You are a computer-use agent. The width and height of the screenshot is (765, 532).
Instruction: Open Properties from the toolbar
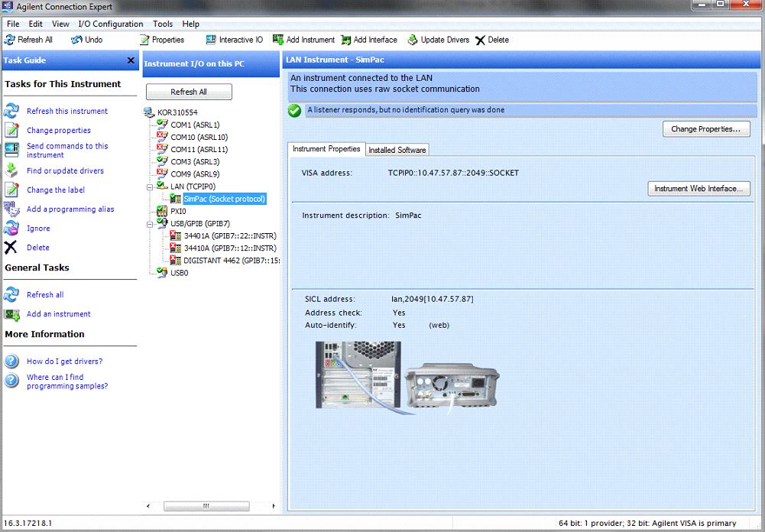coord(144,40)
